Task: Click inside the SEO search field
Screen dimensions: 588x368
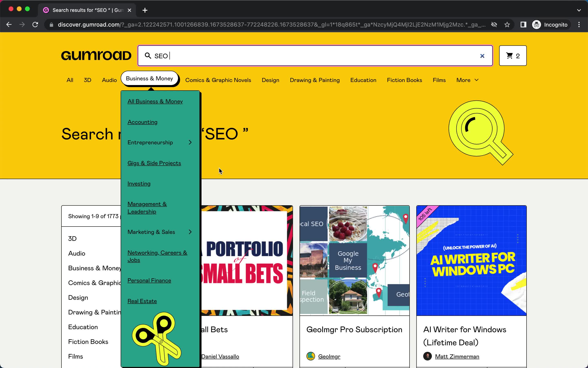Action: 315,56
